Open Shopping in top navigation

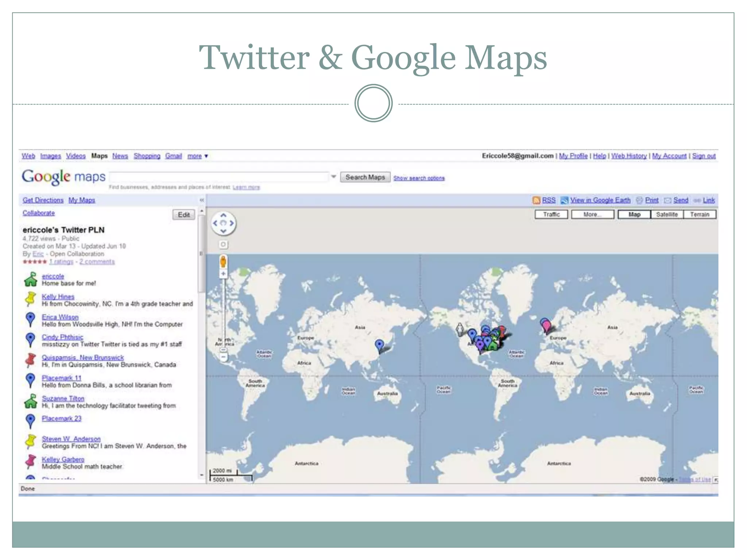147,156
